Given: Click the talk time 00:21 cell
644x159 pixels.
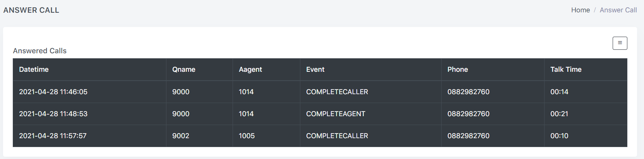Looking at the screenshot, I should pyautogui.click(x=559, y=114).
